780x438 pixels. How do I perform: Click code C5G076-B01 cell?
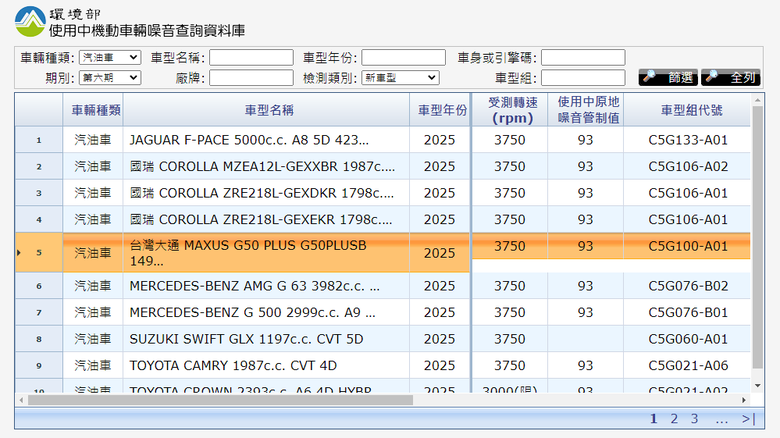coord(687,312)
